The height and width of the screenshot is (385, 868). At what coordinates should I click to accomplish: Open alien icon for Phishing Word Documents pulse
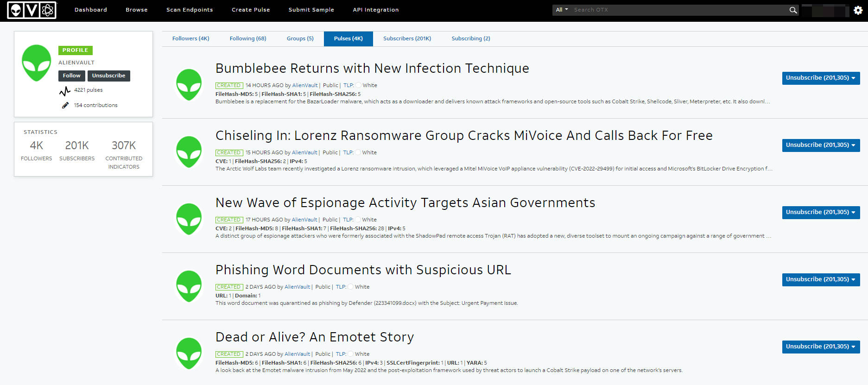pyautogui.click(x=189, y=286)
